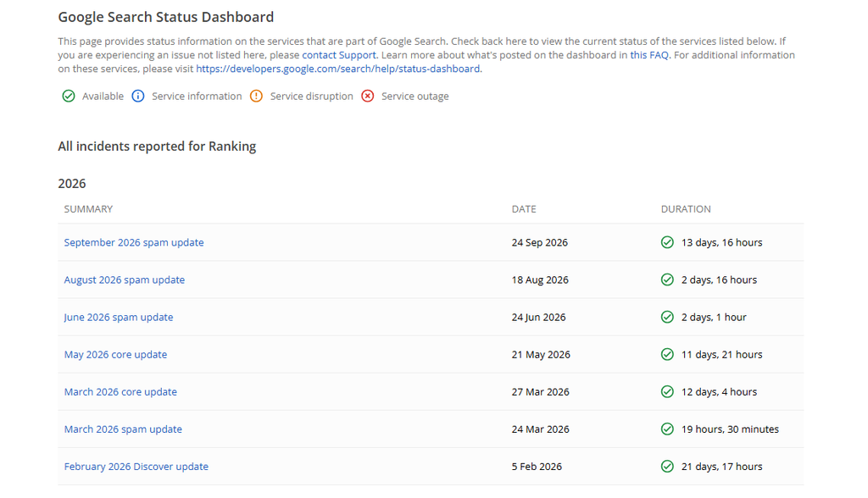Click the blue Service information icon
Screen dimensions: 868x498
[138, 97]
